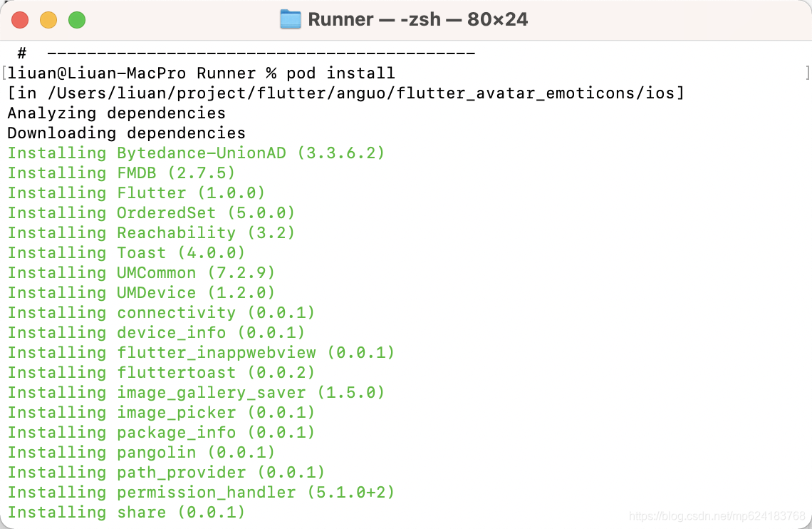
Task: Click the blue folder icon in title bar
Action: click(x=291, y=19)
